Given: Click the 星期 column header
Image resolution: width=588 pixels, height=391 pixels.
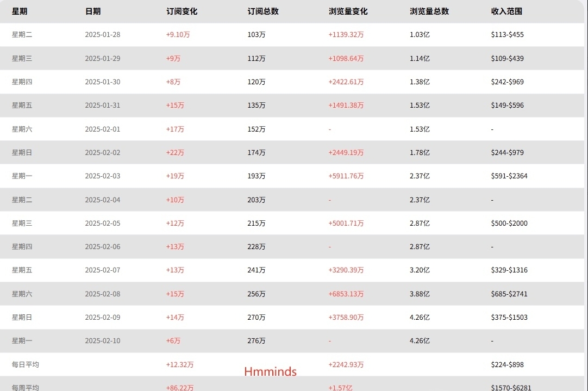Looking at the screenshot, I should click(20, 11).
